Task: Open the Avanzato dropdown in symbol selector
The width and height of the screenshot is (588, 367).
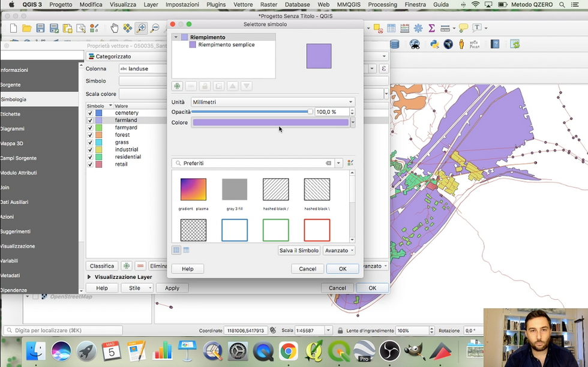Action: [338, 250]
